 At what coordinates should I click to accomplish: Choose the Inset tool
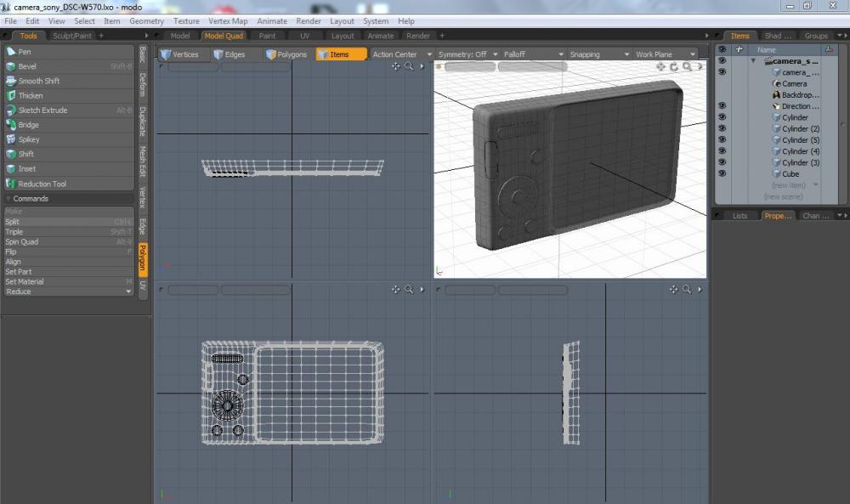pos(27,168)
